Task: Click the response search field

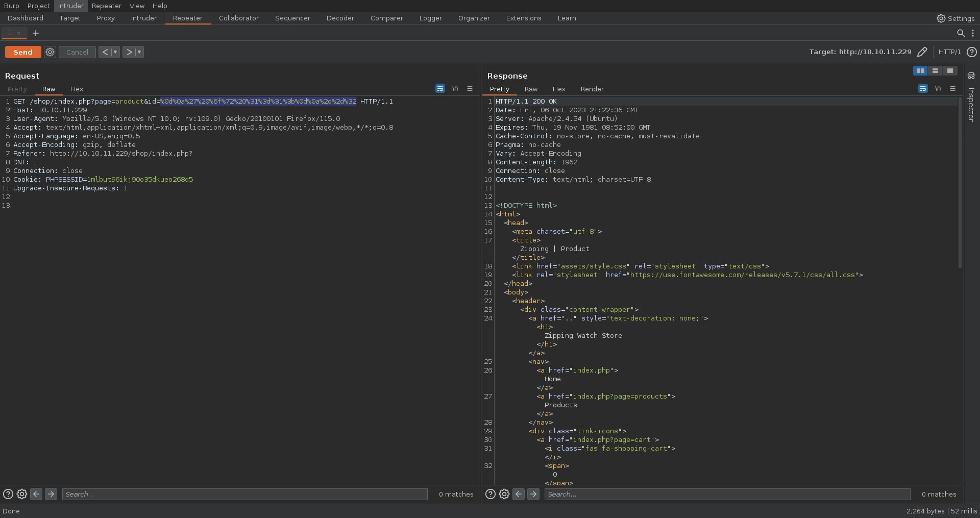Action: [x=727, y=494]
